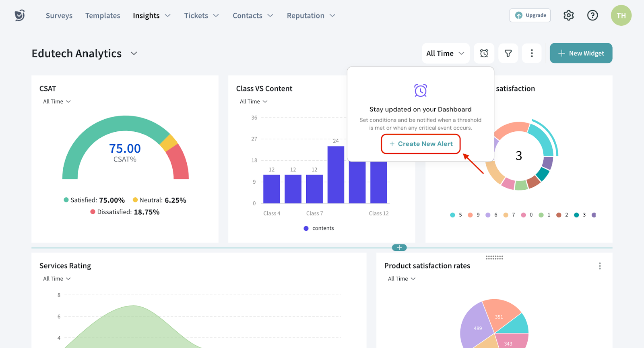Click the TH user avatar

[x=621, y=15]
